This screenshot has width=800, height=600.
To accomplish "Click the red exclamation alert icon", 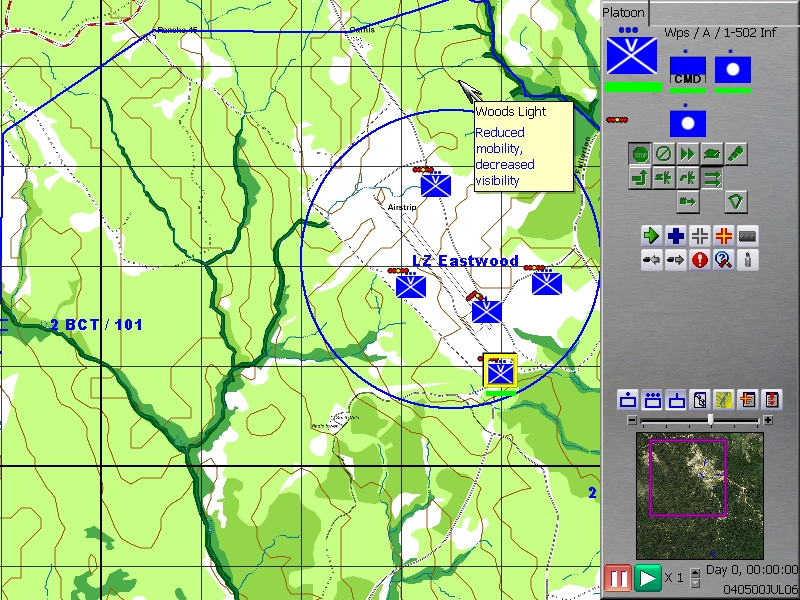I will pos(699,260).
